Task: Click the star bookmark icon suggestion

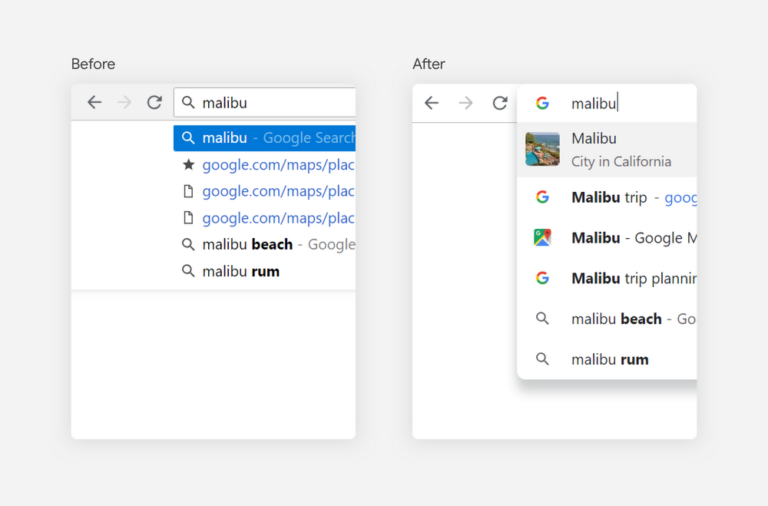Action: pos(188,165)
